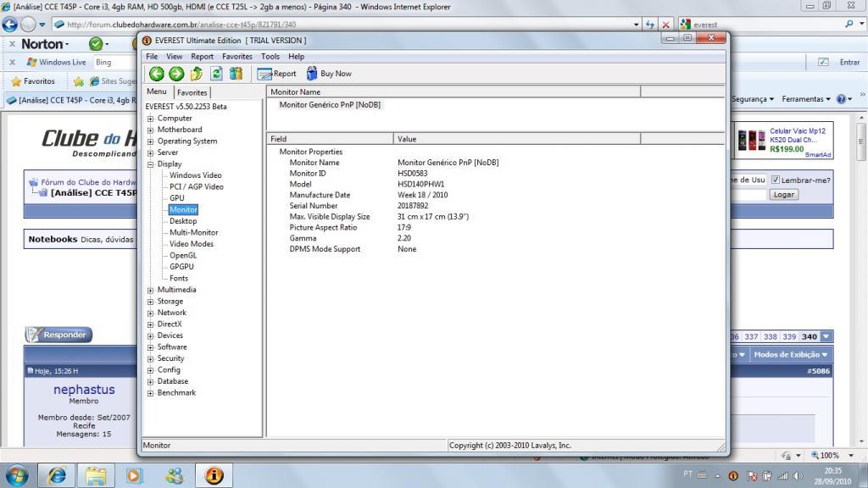The height and width of the screenshot is (488, 868).
Task: Click the Serial Number value 20187892
Action: 413,206
